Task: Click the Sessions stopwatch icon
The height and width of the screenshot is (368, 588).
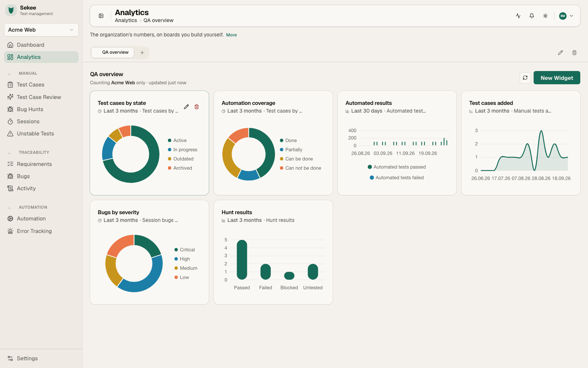Action: [10, 121]
